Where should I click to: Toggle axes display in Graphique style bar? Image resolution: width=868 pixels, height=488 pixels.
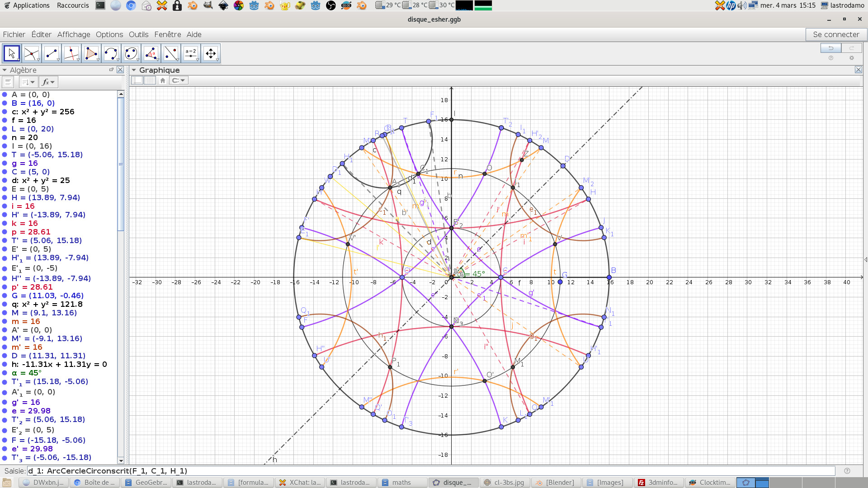137,80
